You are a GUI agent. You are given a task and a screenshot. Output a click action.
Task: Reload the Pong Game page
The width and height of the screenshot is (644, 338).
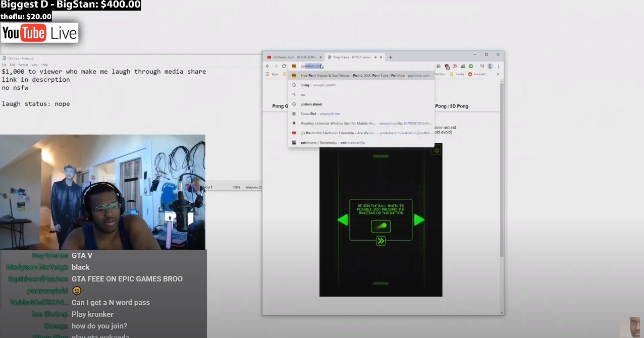click(x=284, y=66)
